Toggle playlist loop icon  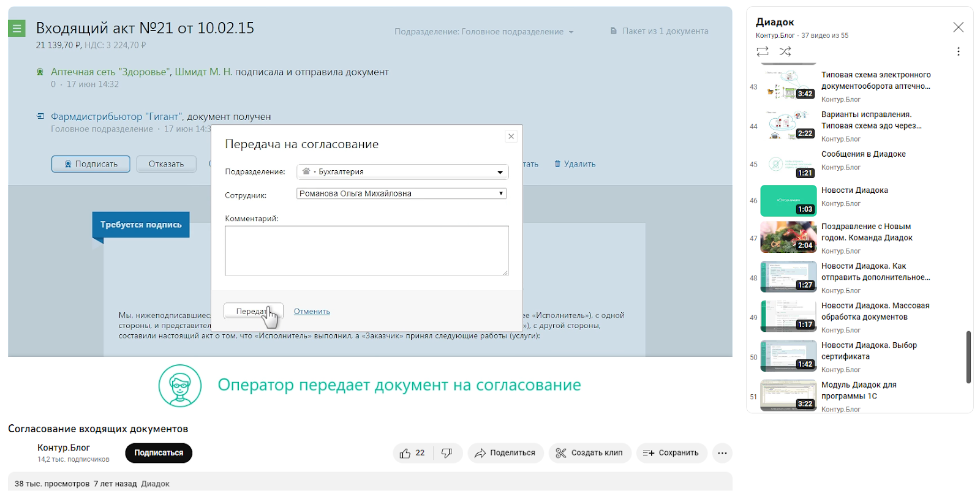tap(763, 51)
